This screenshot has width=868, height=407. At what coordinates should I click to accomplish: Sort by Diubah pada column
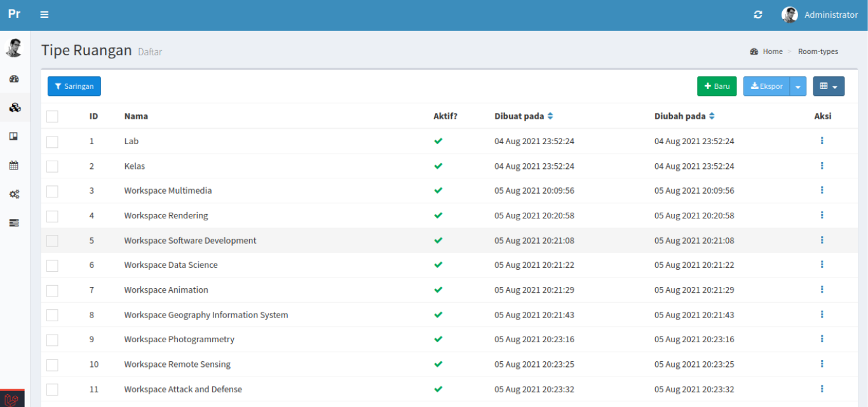[712, 116]
